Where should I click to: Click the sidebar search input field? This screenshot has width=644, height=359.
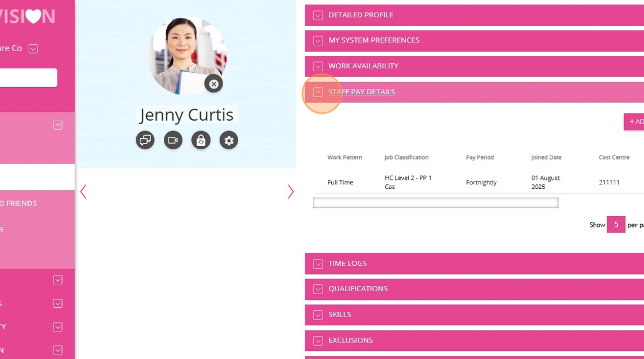point(28,78)
